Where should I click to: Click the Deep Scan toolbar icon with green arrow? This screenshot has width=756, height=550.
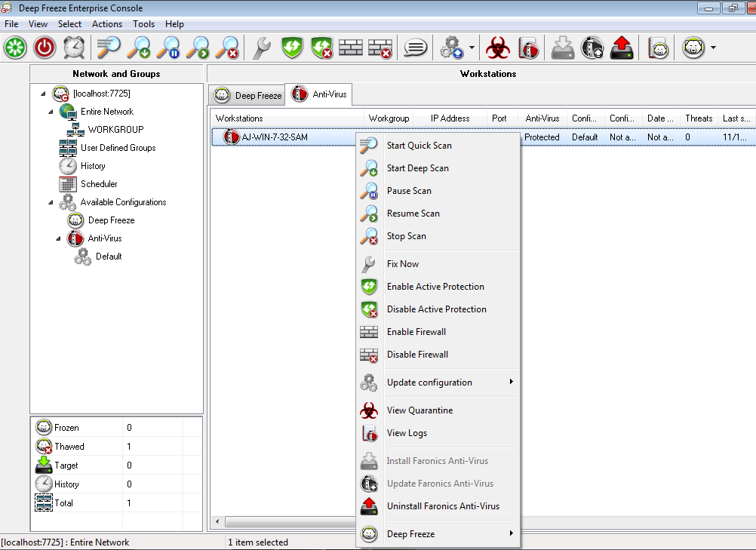139,48
